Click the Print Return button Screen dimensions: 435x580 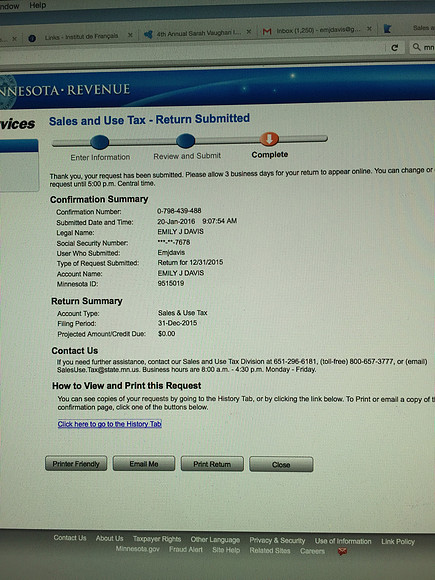tap(212, 464)
